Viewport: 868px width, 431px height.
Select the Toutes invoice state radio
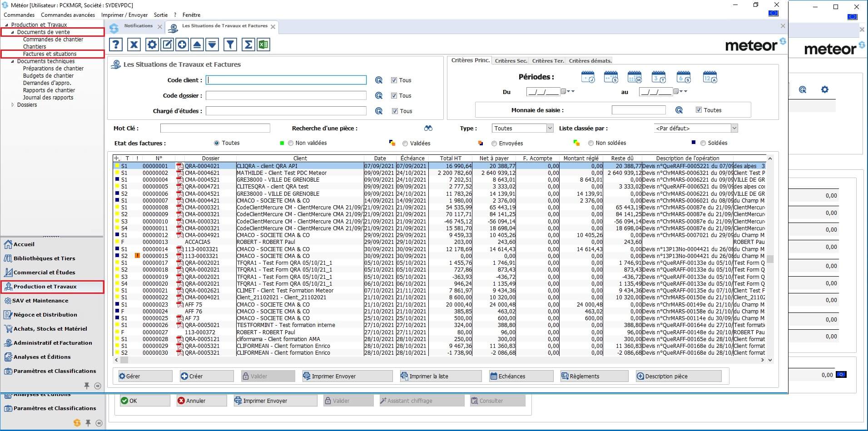click(217, 143)
